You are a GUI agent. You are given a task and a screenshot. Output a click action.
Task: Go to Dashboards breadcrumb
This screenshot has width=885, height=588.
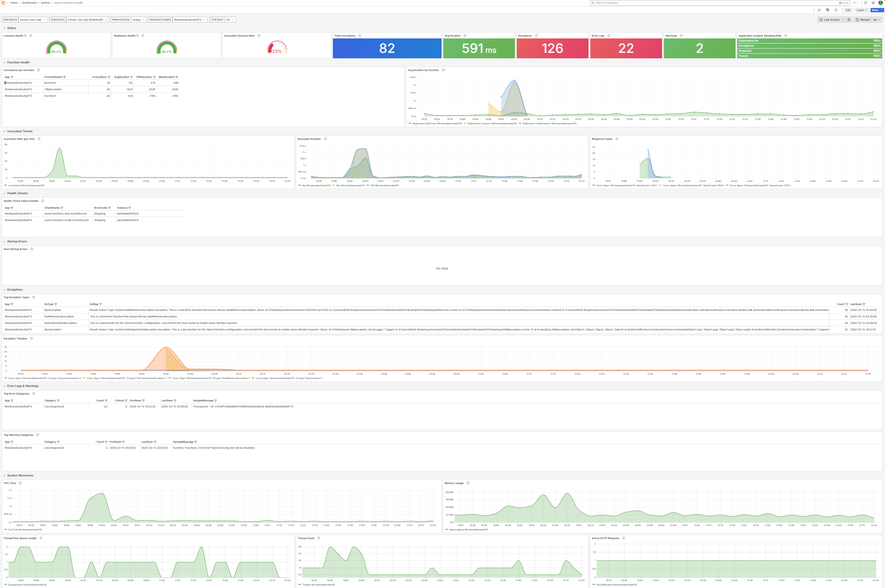tap(29, 3)
